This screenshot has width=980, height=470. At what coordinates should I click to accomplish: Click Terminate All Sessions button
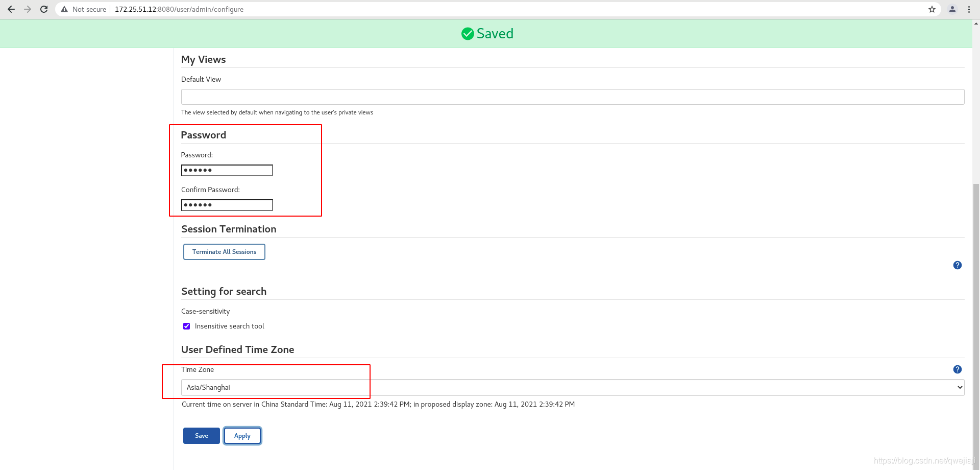coord(224,252)
